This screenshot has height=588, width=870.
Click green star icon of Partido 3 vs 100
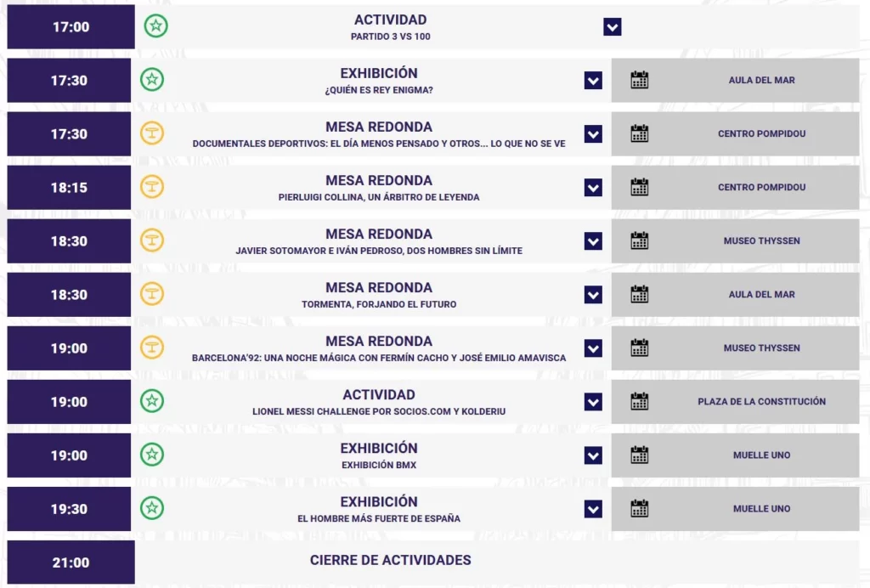[156, 26]
